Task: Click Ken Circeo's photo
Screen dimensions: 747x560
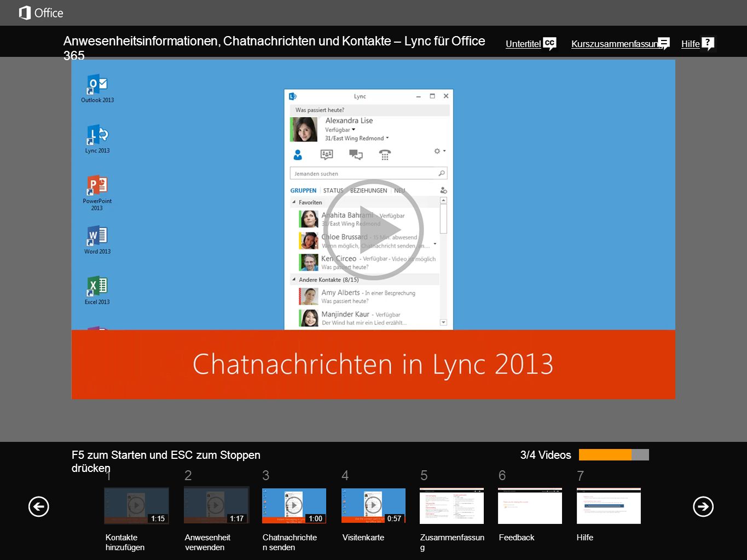Action: coord(309,262)
